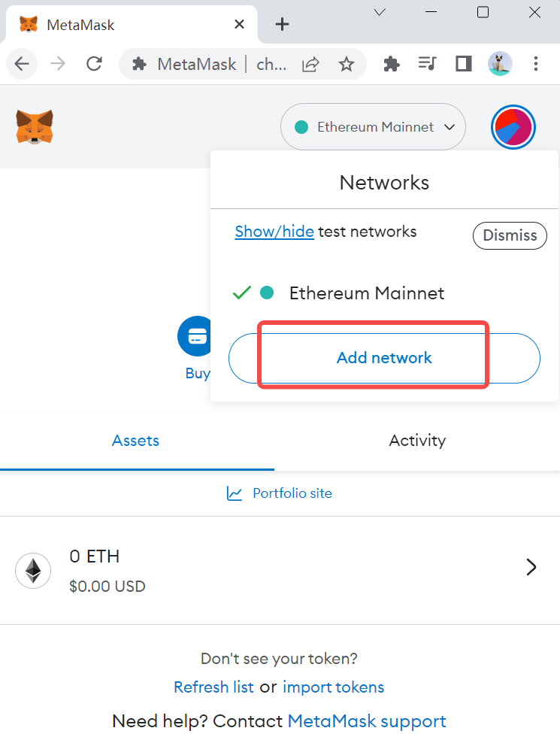Click the Portfolio site chart icon
560x746 pixels.
[x=235, y=493]
